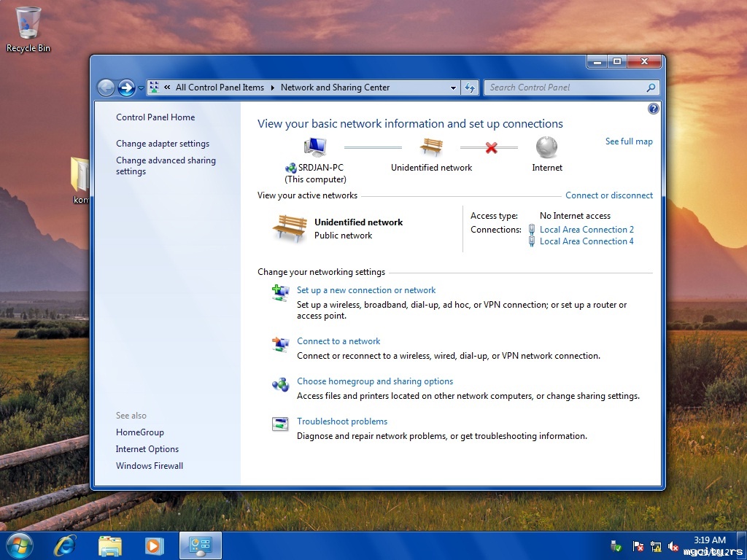Click Set up a new connection or network
Image resolution: width=747 pixels, height=560 pixels.
366,290
